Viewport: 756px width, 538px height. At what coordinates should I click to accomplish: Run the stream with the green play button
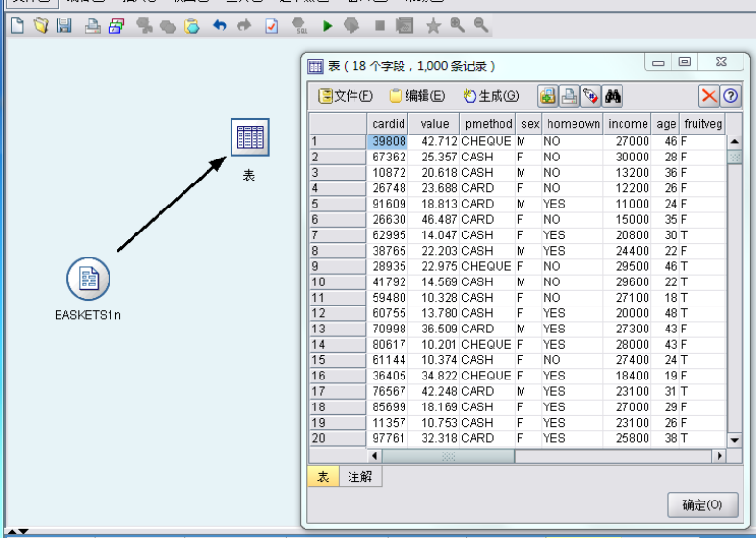(x=328, y=26)
